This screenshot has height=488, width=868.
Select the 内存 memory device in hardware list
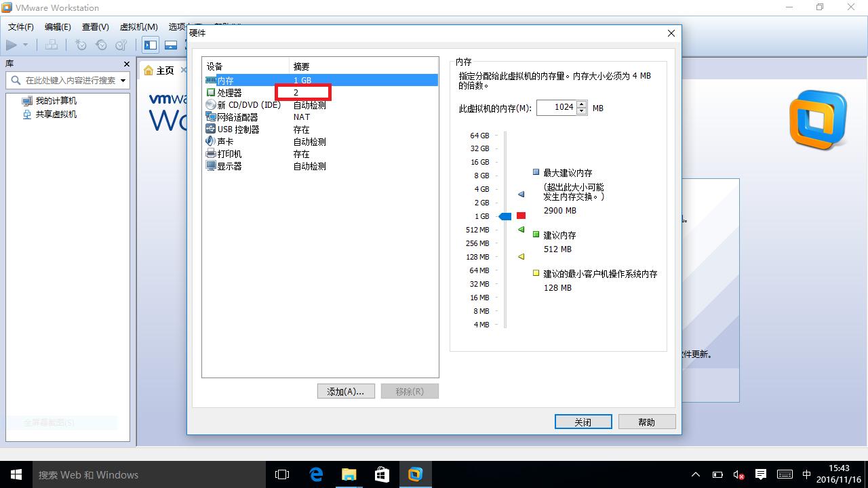click(224, 80)
